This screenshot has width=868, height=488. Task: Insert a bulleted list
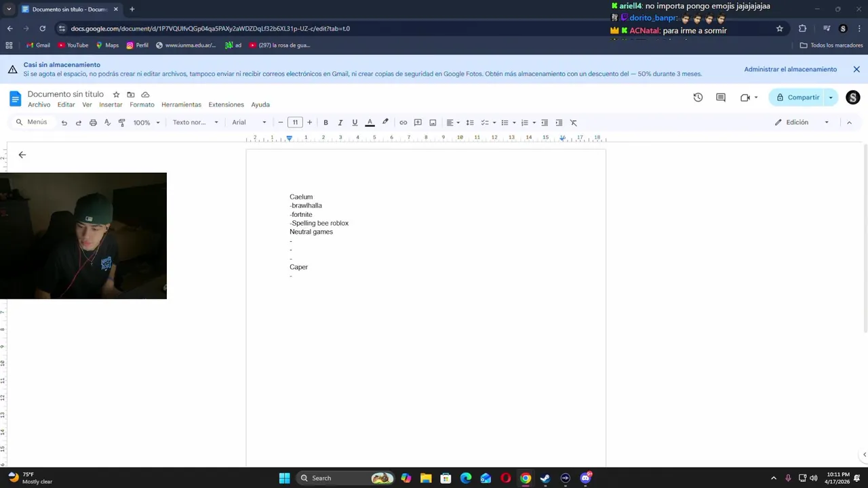point(505,123)
